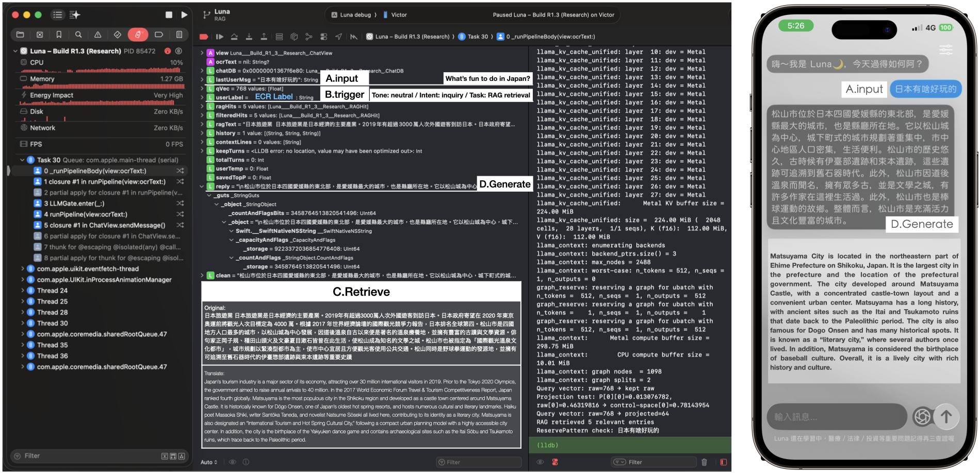Select frame 3 LLMGate.enter(_:)
This screenshot has height=473, width=980.
74,204
